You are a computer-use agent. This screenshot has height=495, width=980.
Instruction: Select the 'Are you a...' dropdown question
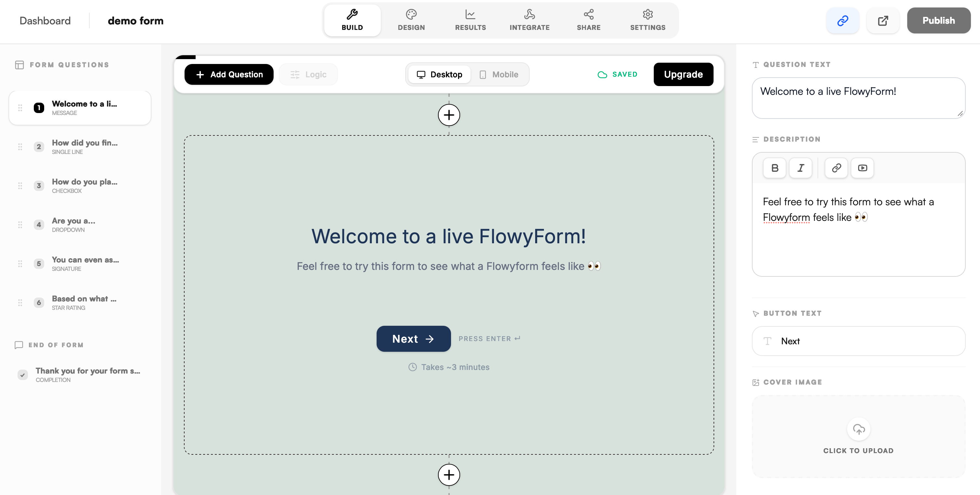73,225
